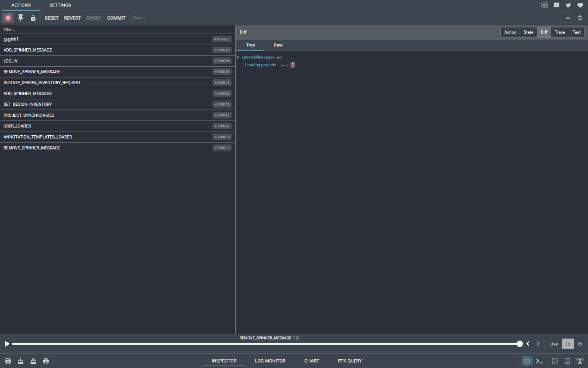Image resolution: width=588 pixels, height=368 pixels.
Task: Click (pin) next to Loading projects
Action: click(x=284, y=65)
